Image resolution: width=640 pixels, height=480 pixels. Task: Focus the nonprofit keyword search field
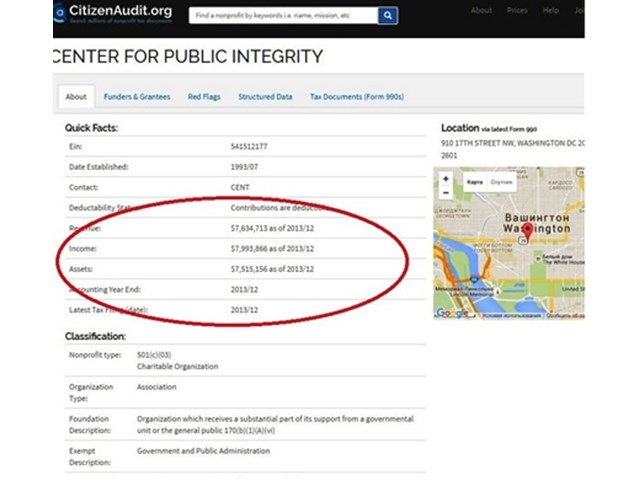[x=283, y=16]
